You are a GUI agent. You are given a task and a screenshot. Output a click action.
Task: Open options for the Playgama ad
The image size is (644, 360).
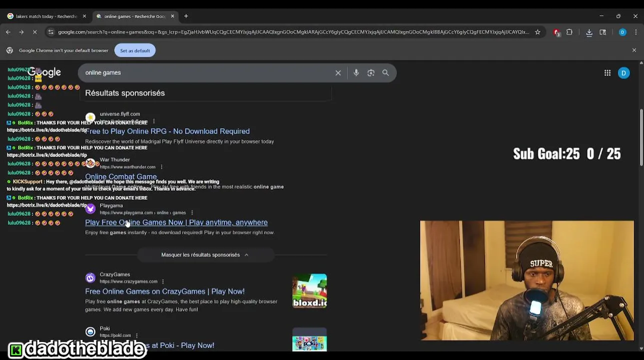point(192,212)
